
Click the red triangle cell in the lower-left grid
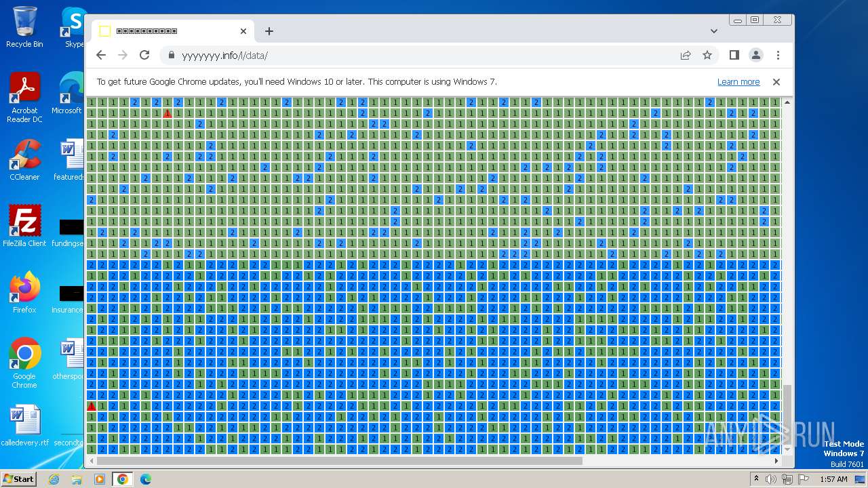(x=92, y=406)
